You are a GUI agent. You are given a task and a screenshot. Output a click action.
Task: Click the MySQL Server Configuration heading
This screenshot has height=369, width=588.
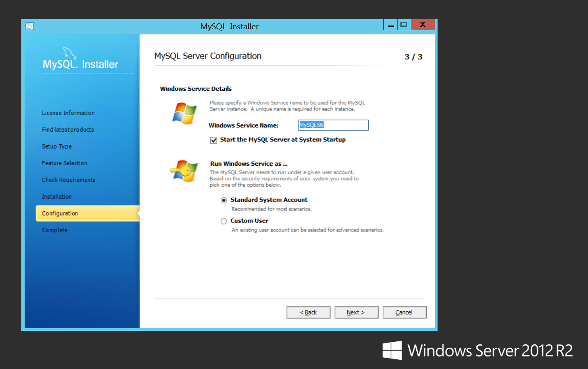(x=208, y=56)
